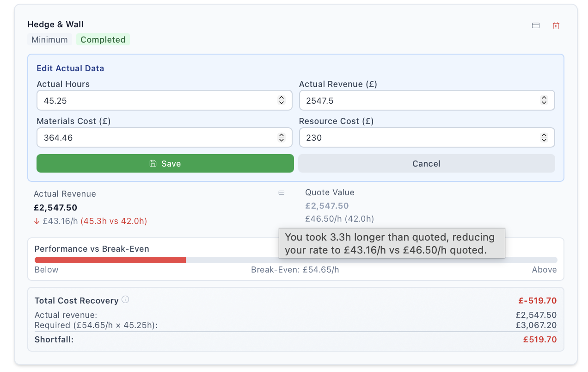
Task: Click the Materials Cost stepper control
Action: click(282, 137)
